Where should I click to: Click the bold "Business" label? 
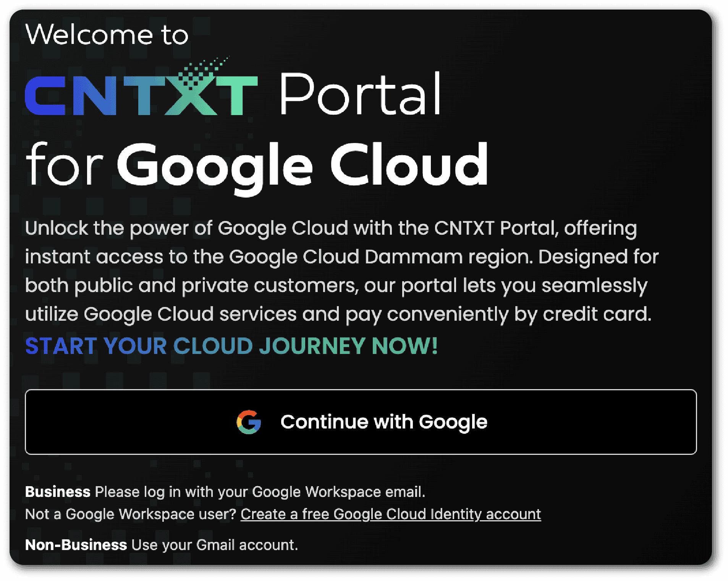[58, 492]
